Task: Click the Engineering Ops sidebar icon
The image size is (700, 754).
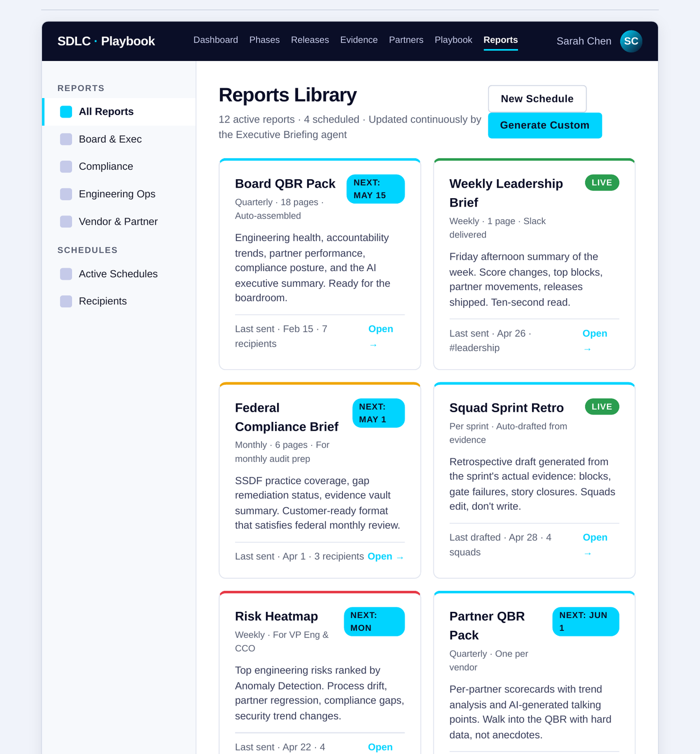Action: coord(66,194)
